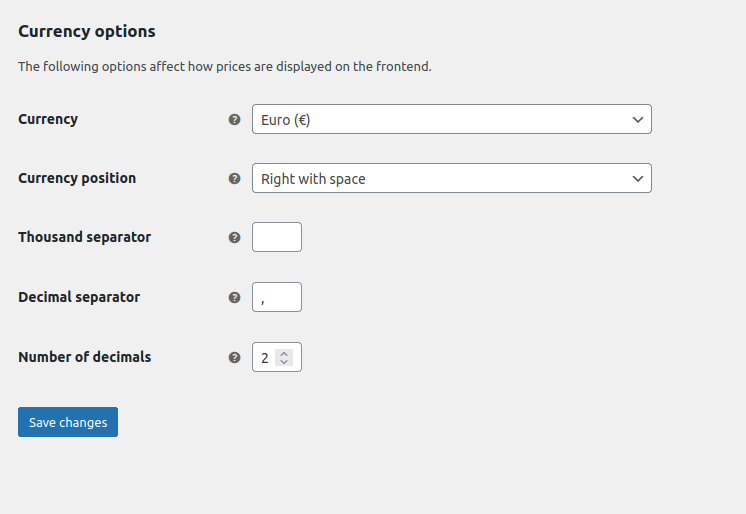The image size is (746, 514).
Task: Click the Save changes button
Action: (x=68, y=422)
